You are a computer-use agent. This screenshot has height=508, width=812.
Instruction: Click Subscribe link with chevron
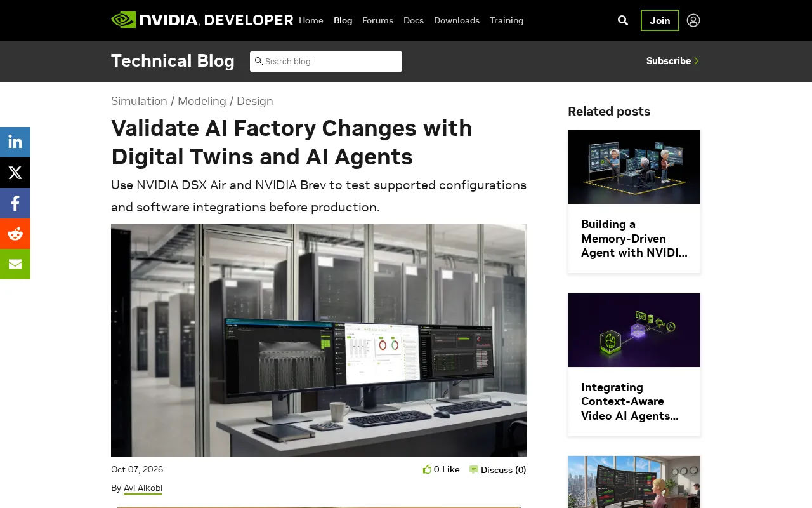coord(672,61)
